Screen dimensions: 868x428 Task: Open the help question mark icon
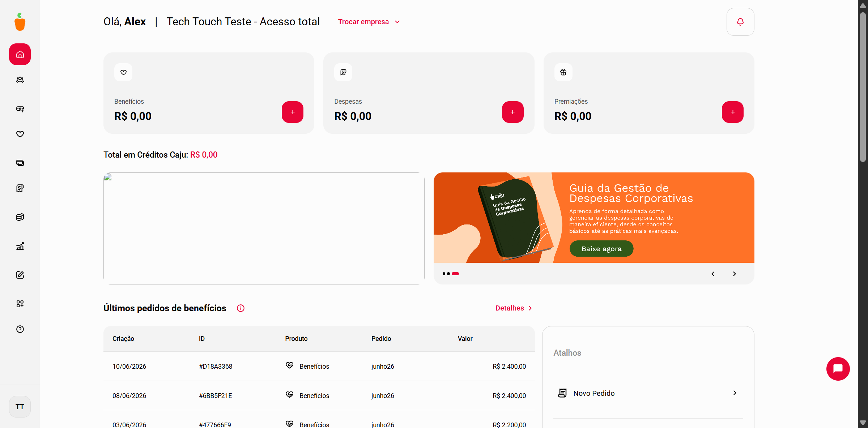coord(20,329)
